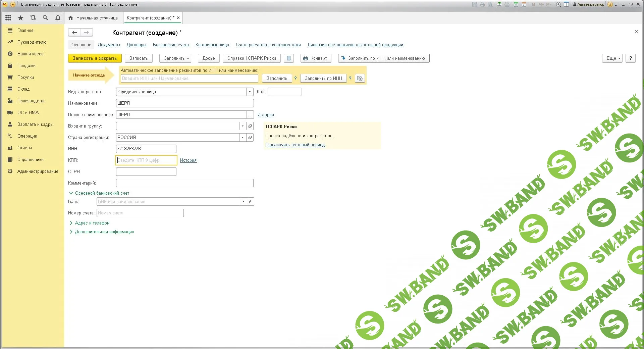The width and height of the screenshot is (644, 349).
Task: Click into the ОГРН input field
Action: click(x=146, y=172)
